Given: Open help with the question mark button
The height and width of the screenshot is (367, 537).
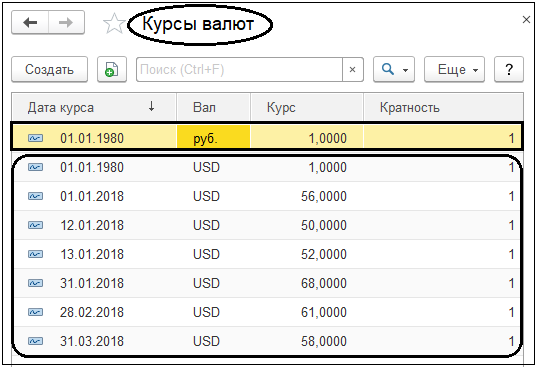Looking at the screenshot, I should (509, 69).
